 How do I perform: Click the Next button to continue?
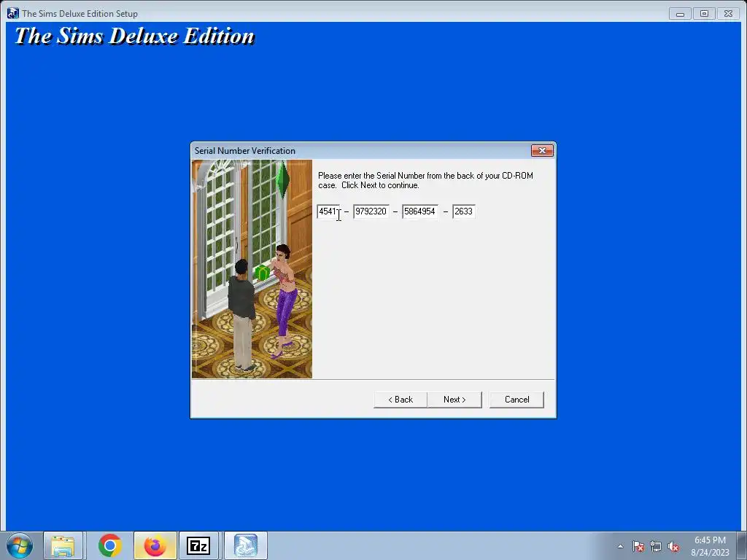[x=454, y=400]
